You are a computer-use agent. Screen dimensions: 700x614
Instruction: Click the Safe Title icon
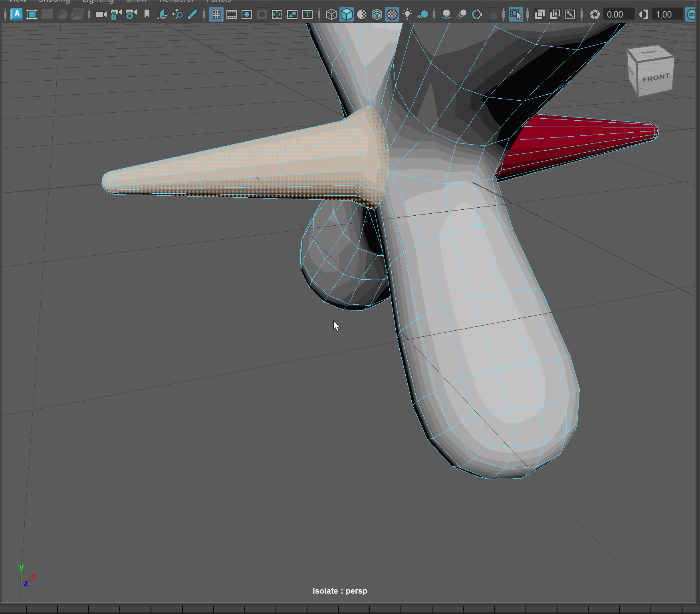(307, 15)
